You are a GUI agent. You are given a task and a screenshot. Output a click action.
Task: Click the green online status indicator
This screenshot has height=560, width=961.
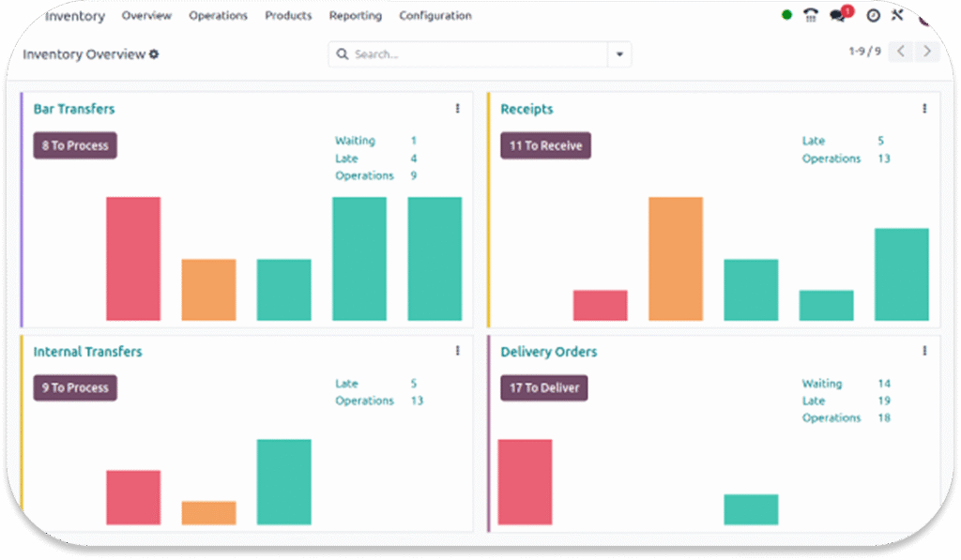pos(786,16)
